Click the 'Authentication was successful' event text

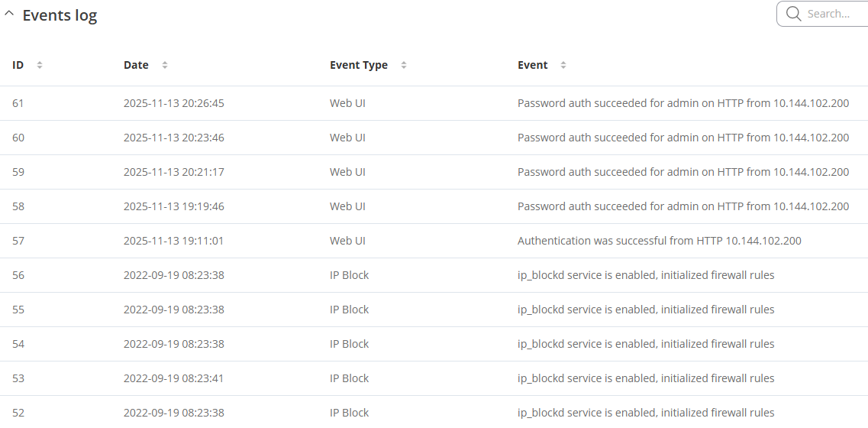click(x=659, y=241)
